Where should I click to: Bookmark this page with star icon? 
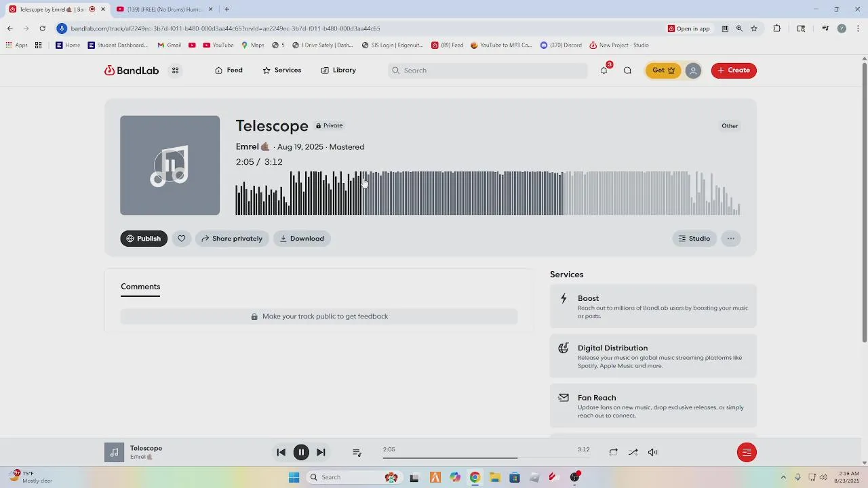pyautogui.click(x=754, y=28)
